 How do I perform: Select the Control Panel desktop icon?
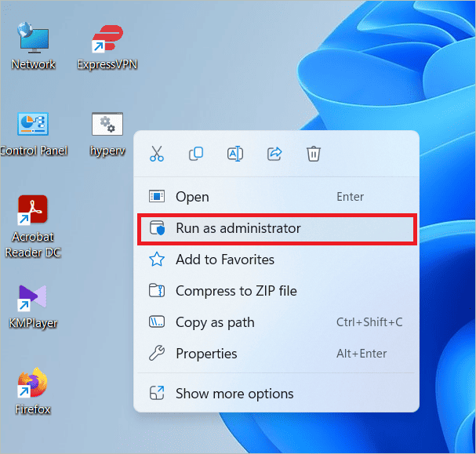tap(34, 134)
